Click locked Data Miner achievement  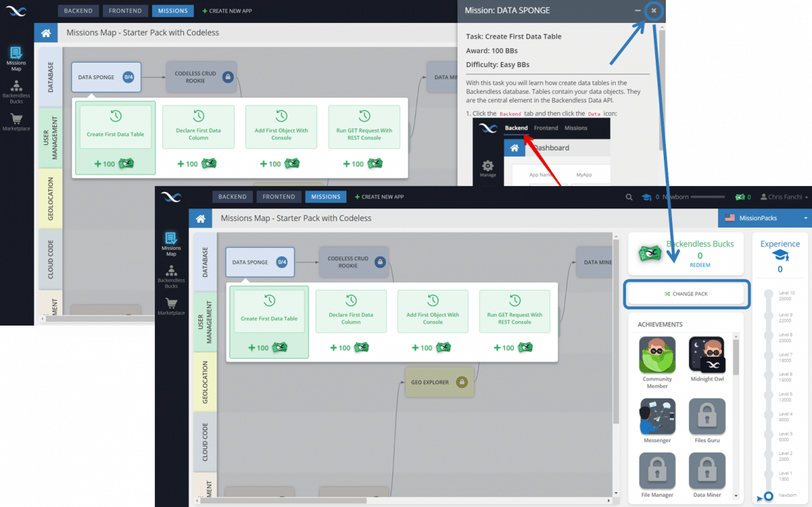pos(707,471)
